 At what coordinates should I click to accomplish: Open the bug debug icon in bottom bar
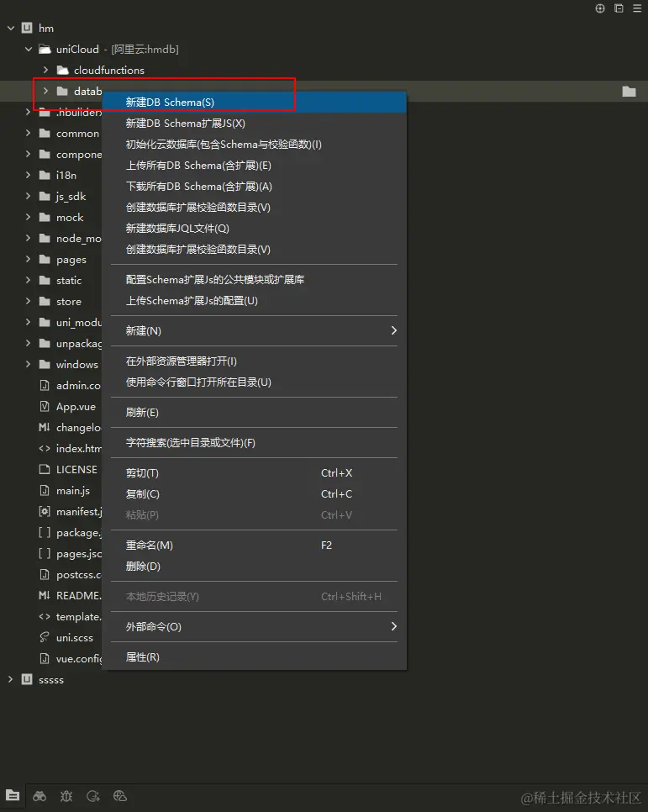(x=66, y=796)
